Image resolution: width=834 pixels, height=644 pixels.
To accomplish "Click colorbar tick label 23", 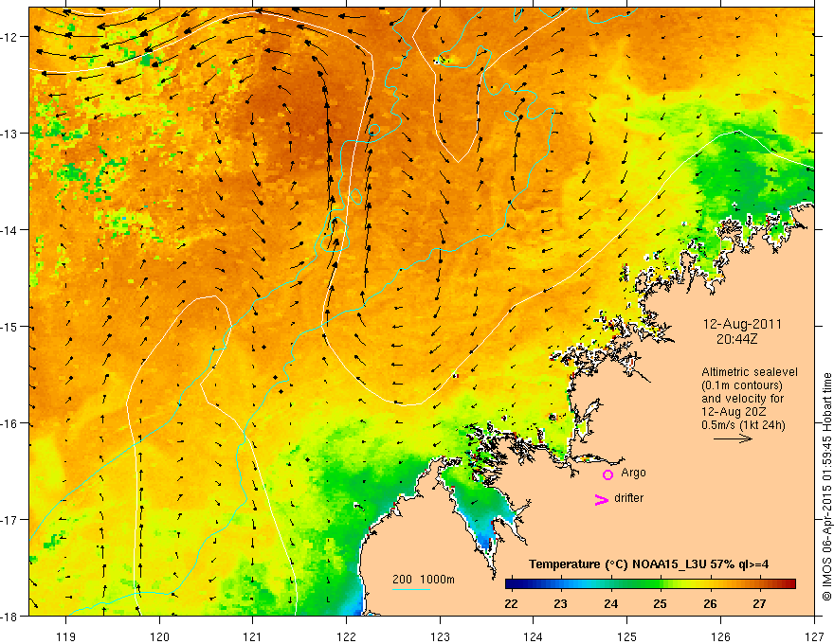I will click(560, 603).
